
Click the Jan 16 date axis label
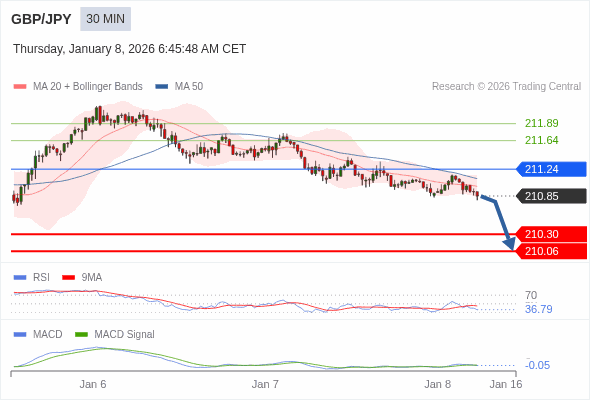coord(505,384)
